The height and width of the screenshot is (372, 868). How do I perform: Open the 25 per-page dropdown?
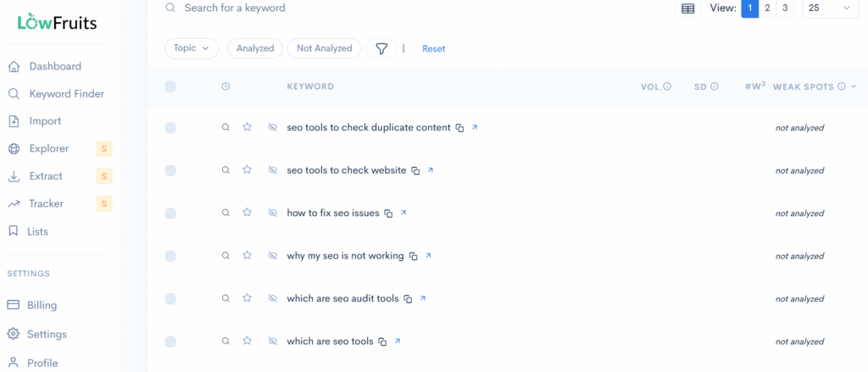coord(829,8)
